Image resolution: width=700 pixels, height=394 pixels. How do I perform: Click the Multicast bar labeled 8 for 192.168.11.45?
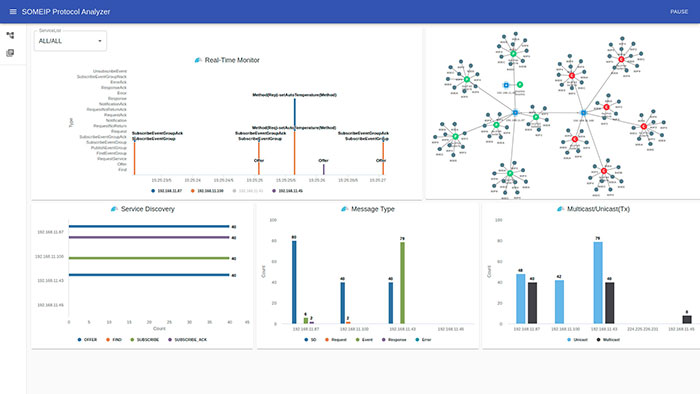click(x=687, y=319)
